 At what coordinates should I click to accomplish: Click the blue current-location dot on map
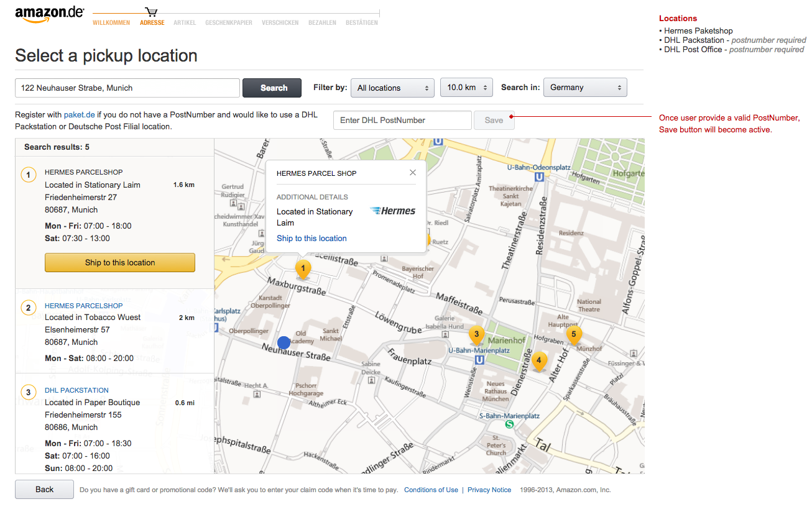[284, 342]
